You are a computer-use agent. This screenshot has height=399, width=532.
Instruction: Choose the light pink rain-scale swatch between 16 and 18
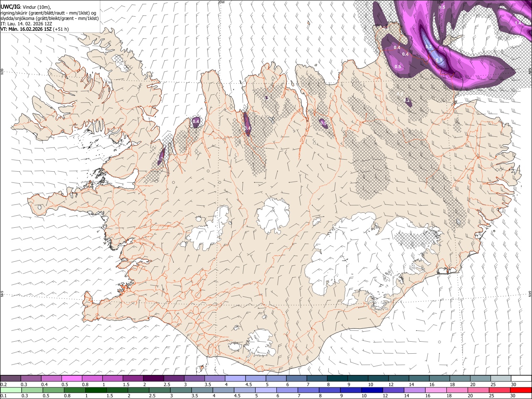[x=435, y=390]
